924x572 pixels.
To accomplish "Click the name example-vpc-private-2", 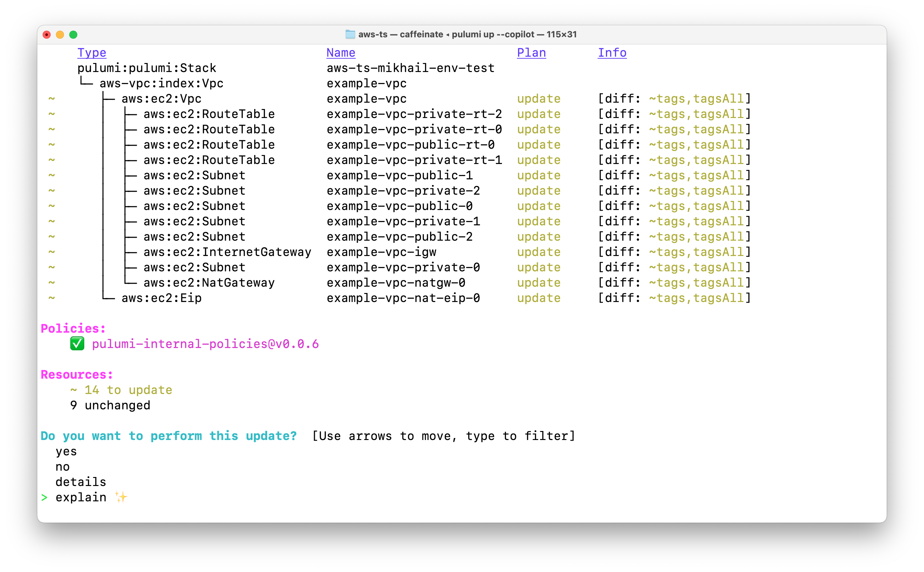I will point(403,191).
